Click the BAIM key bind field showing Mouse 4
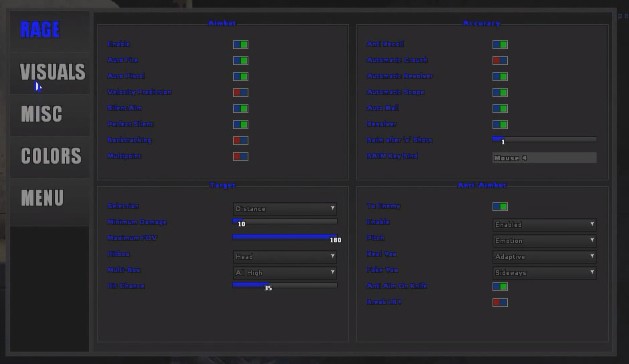 (x=544, y=158)
